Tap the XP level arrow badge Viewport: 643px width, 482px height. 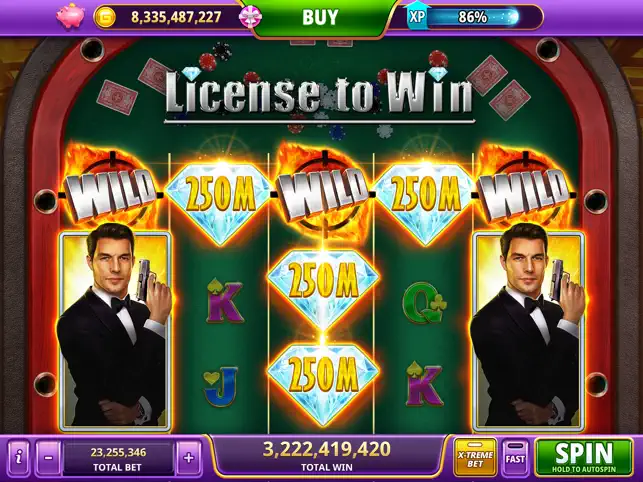click(x=416, y=16)
